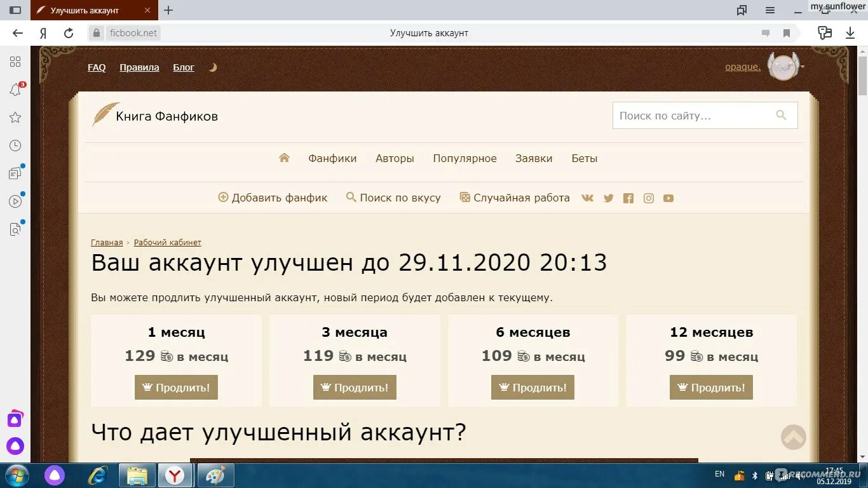Image resolution: width=868 pixels, height=488 pixels.
Task: Go back with the back arrow
Action: coord(18,33)
